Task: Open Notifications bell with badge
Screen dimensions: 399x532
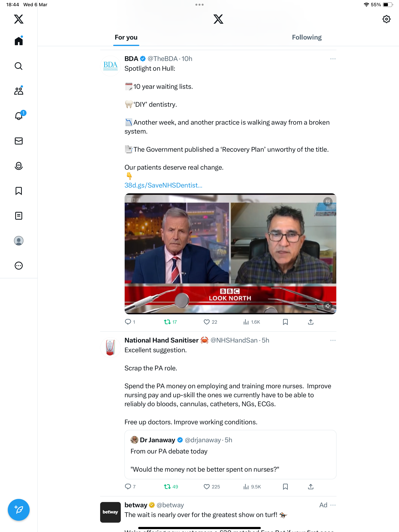Action: 19,116
